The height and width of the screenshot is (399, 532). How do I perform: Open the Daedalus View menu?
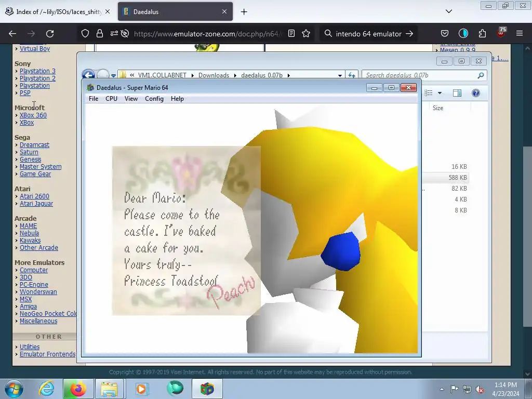[131, 99]
